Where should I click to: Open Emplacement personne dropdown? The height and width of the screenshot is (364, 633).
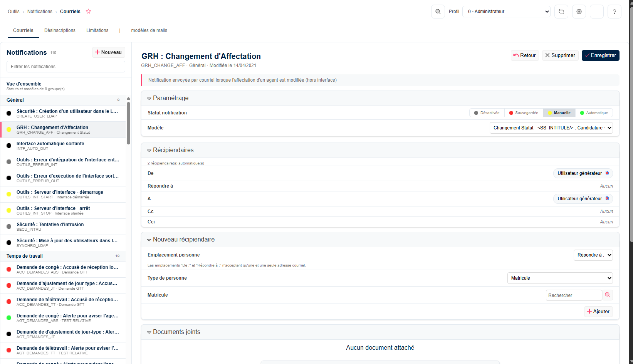coord(593,255)
